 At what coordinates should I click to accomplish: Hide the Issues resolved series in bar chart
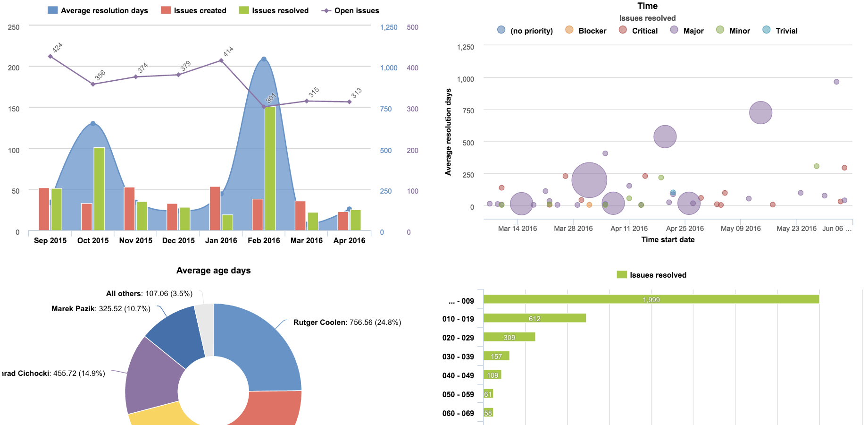tap(622, 274)
